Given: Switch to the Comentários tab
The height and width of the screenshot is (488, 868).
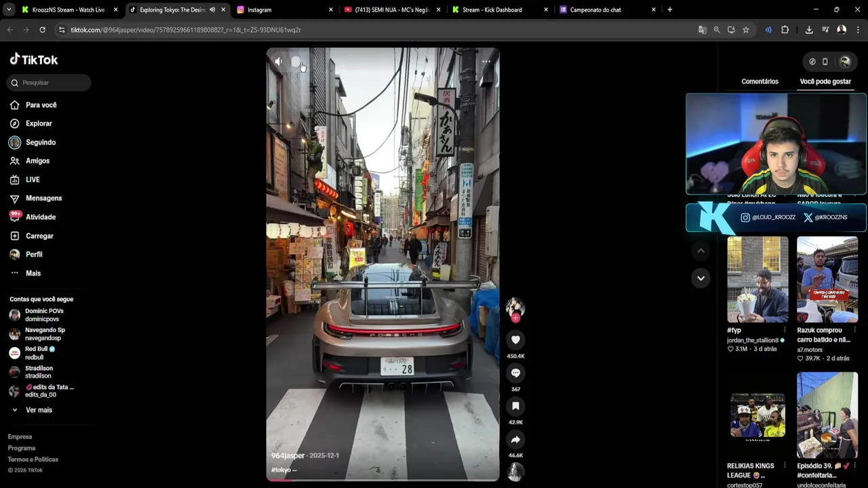Looking at the screenshot, I should point(759,81).
